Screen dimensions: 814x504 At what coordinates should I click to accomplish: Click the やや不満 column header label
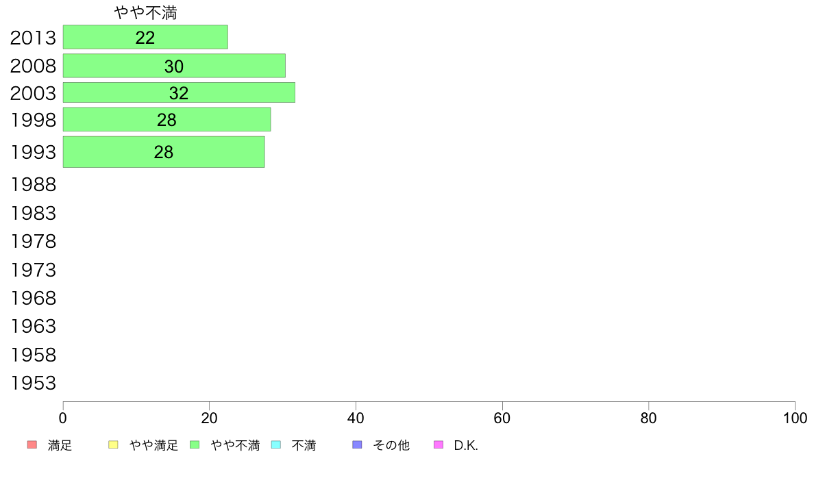pyautogui.click(x=146, y=12)
